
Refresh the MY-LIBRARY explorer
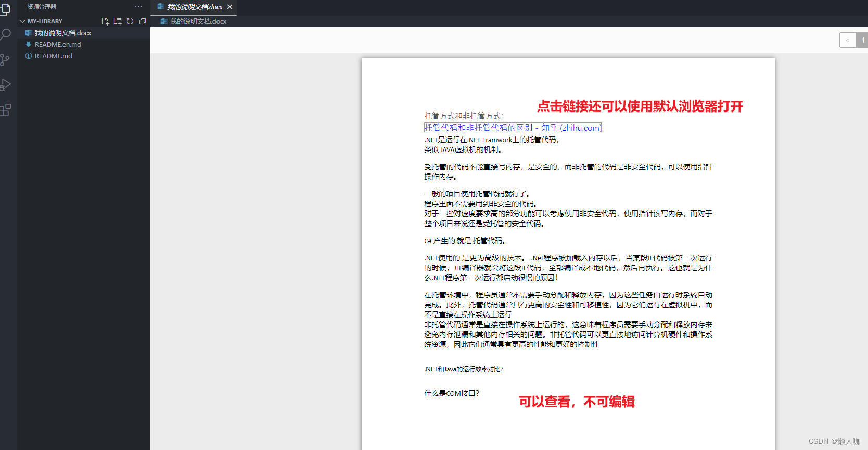pos(130,21)
